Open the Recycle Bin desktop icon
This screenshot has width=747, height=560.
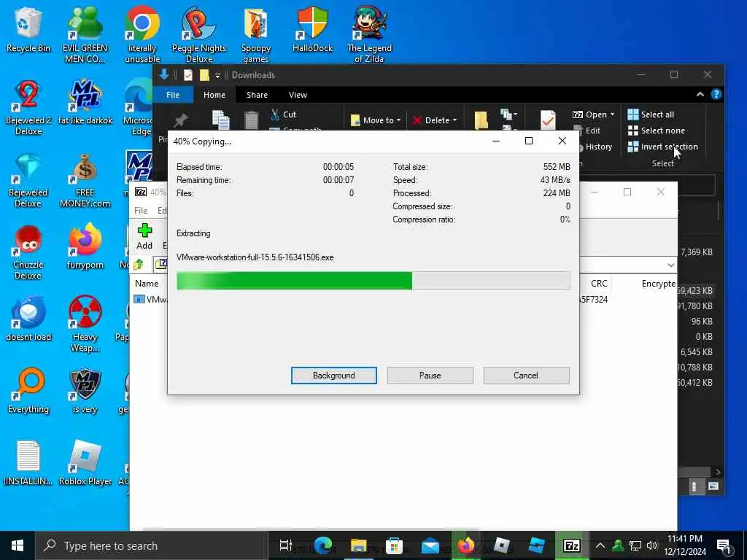[28, 29]
